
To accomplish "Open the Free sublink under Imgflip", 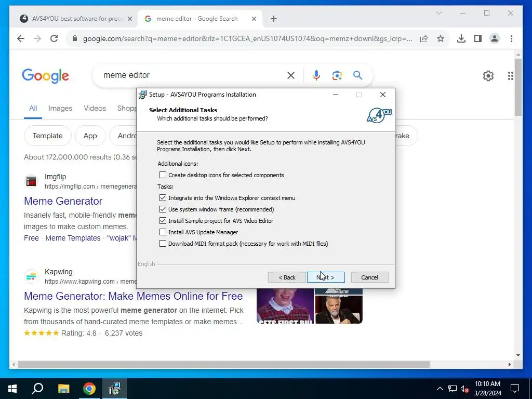I will (x=31, y=238).
